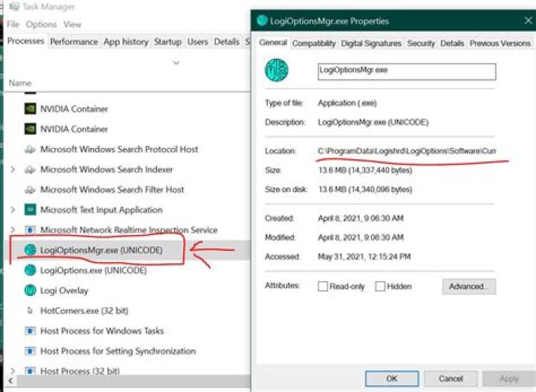Toggle the Read-only attribute checkbox
Image resolution: width=536 pixels, height=392 pixels.
tap(322, 286)
